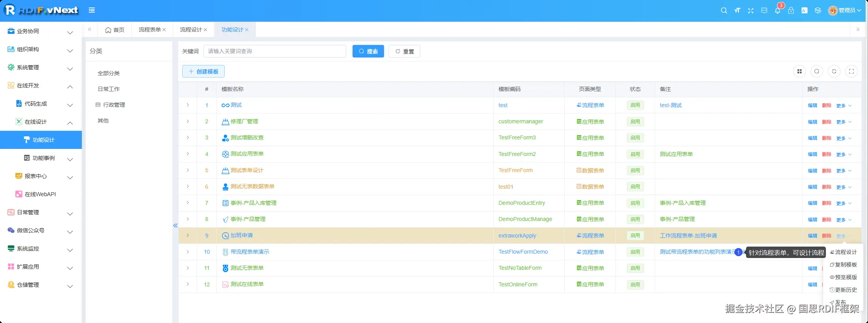Click the table fullscreen icon button
The height and width of the screenshot is (323, 868).
pyautogui.click(x=851, y=71)
